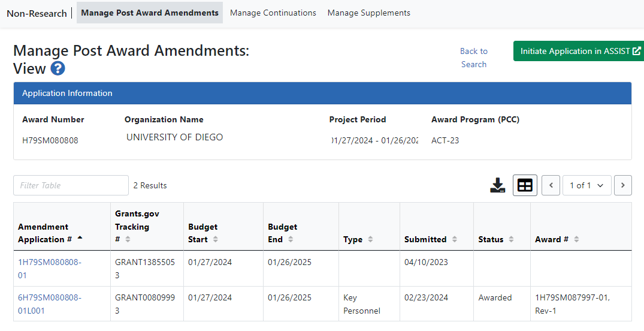Select submitted date 04/10/2023
This screenshot has width=644, height=331.
426,262
